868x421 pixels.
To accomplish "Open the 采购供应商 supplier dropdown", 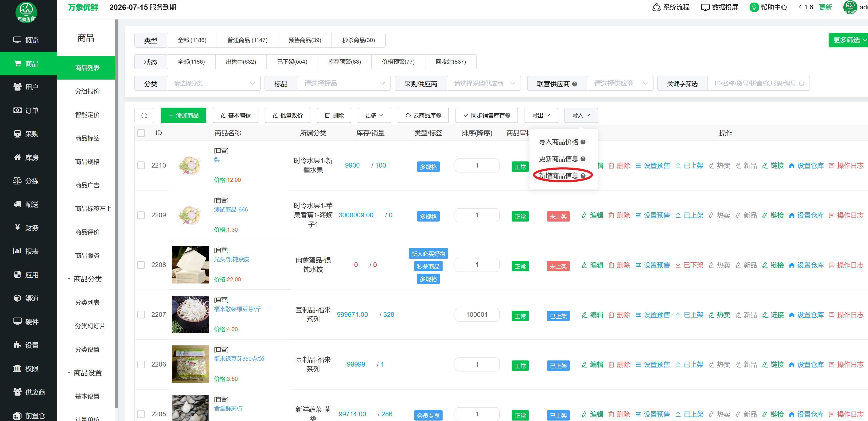I will pyautogui.click(x=484, y=84).
